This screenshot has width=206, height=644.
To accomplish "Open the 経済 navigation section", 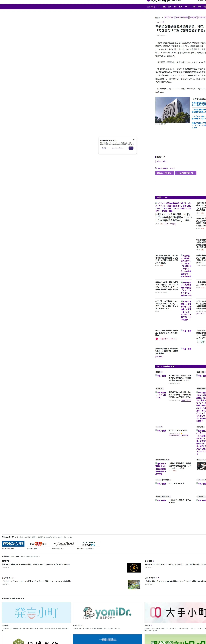I will coord(180,7).
